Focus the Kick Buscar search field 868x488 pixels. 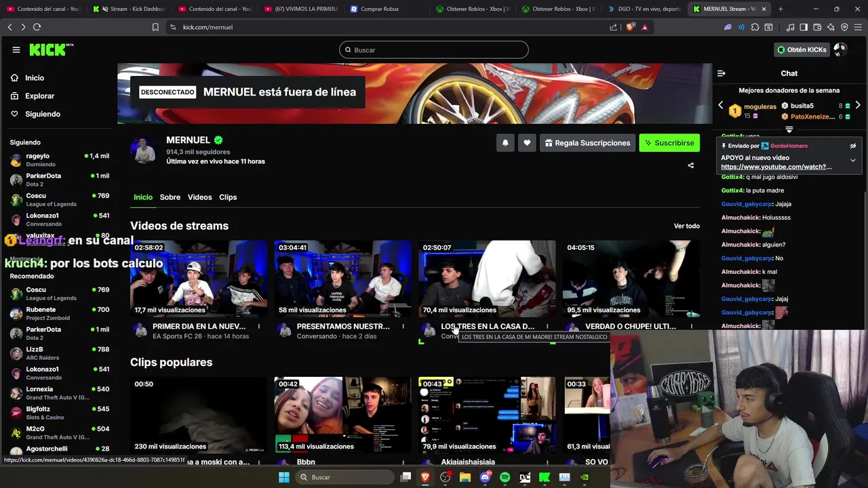tap(433, 49)
